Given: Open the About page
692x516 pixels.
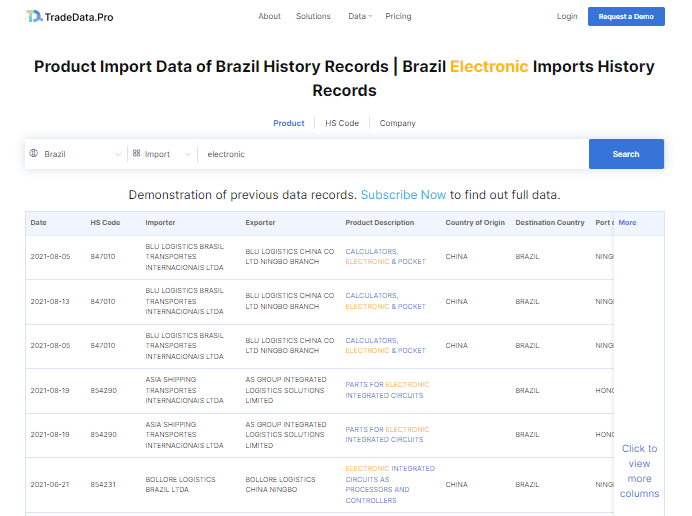Looking at the screenshot, I should point(269,16).
